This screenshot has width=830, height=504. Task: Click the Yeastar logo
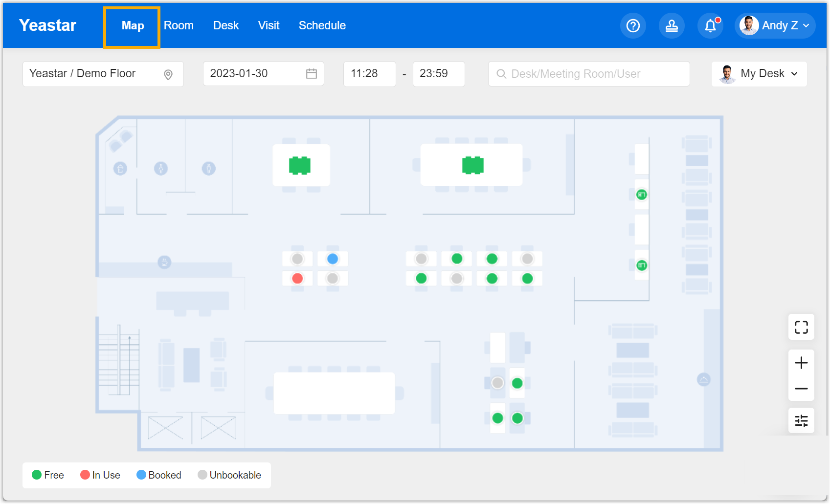pos(47,25)
